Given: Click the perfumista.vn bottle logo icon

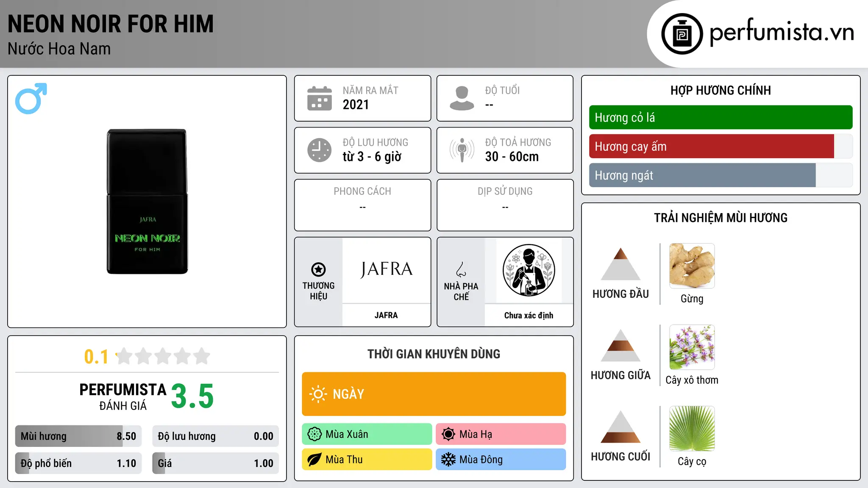Looking at the screenshot, I should 682,34.
